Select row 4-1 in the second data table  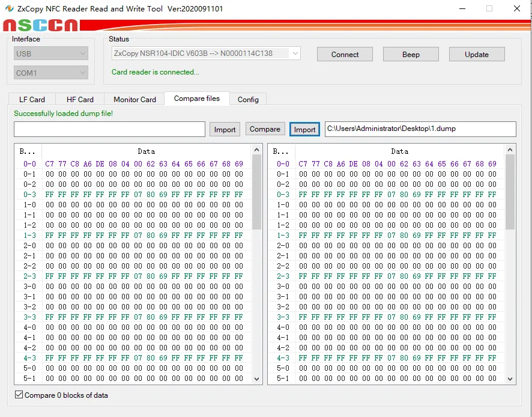387,338
